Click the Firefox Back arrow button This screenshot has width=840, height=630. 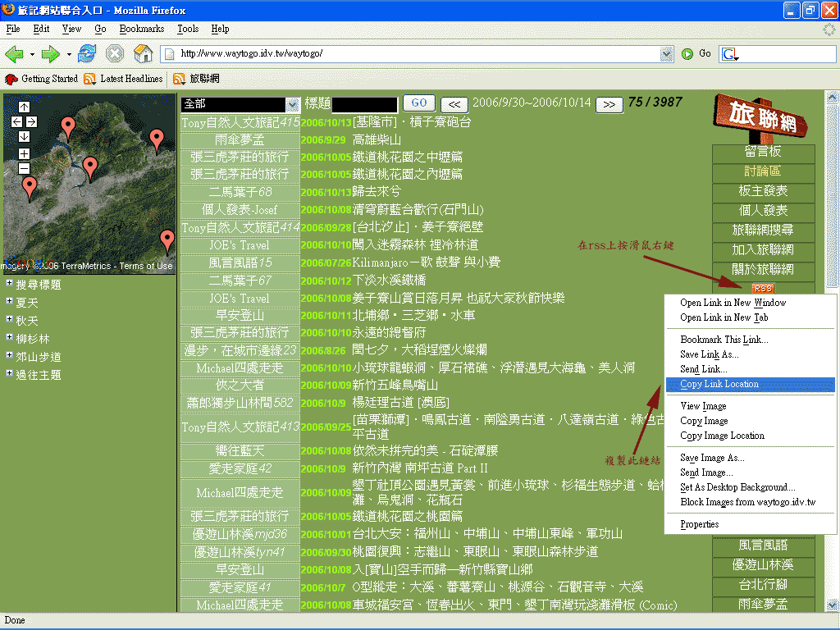point(14,54)
